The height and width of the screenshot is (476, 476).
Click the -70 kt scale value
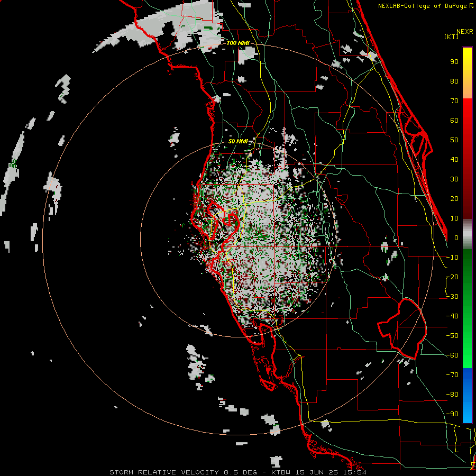coord(452,375)
